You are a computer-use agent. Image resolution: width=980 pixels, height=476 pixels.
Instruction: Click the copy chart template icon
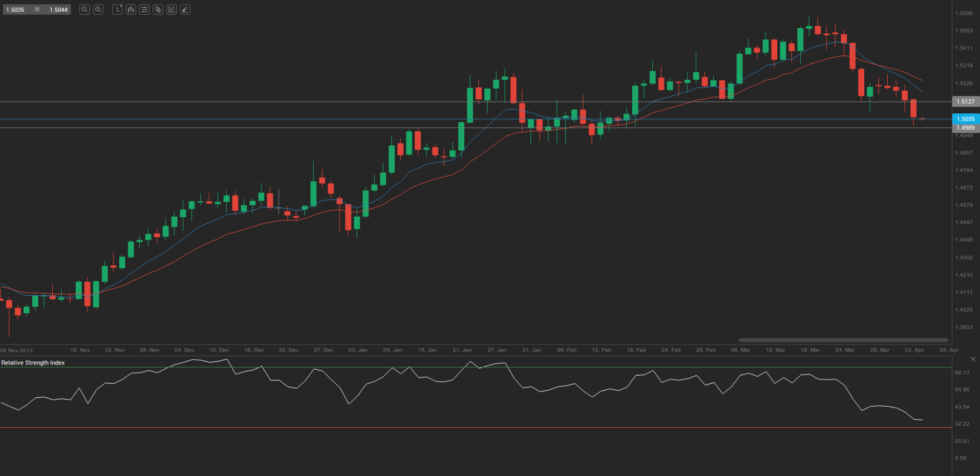click(x=157, y=9)
